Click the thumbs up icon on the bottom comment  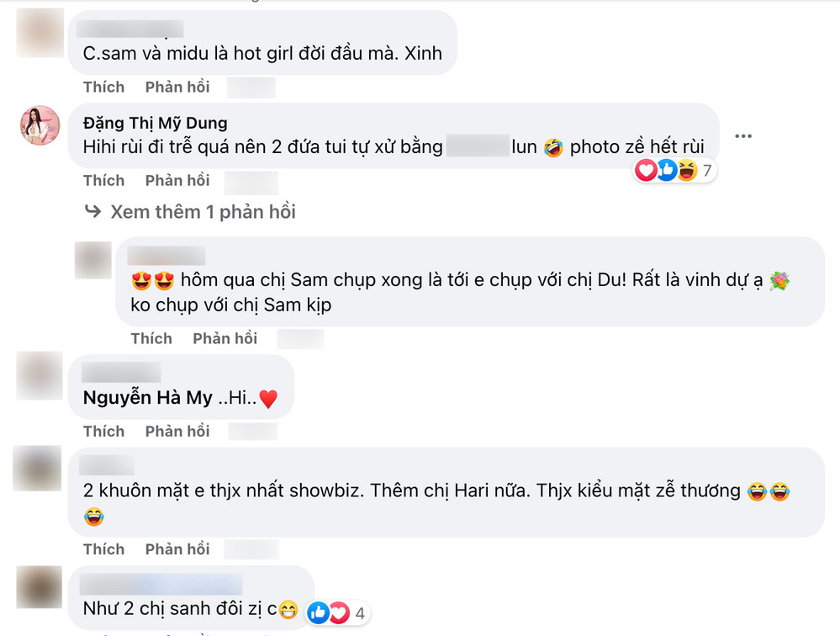pyautogui.click(x=318, y=613)
